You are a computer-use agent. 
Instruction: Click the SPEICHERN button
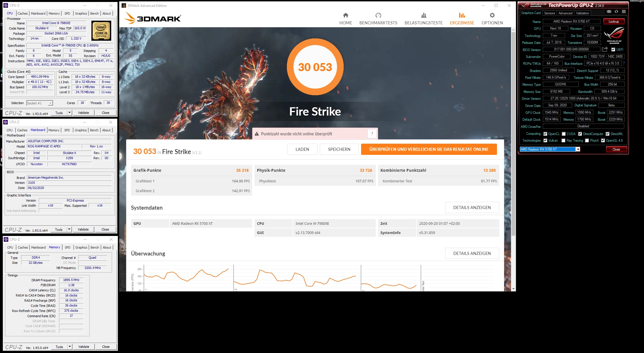point(339,149)
